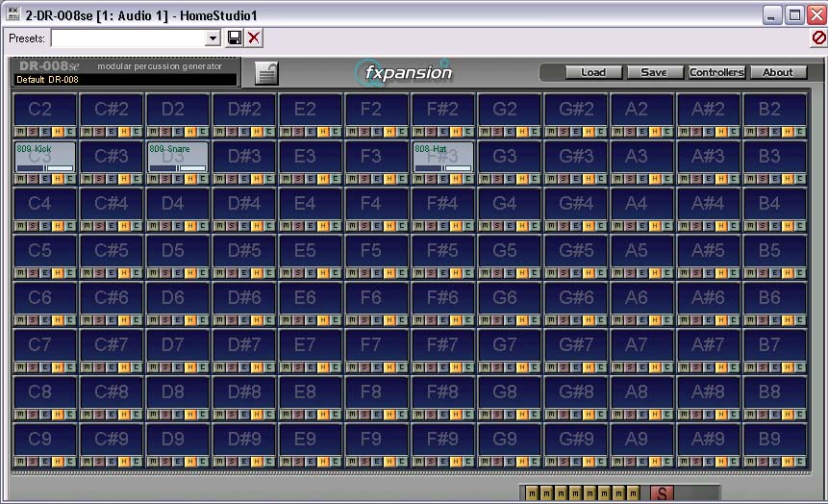
Task: Click the fxpansion logo
Action: (405, 72)
